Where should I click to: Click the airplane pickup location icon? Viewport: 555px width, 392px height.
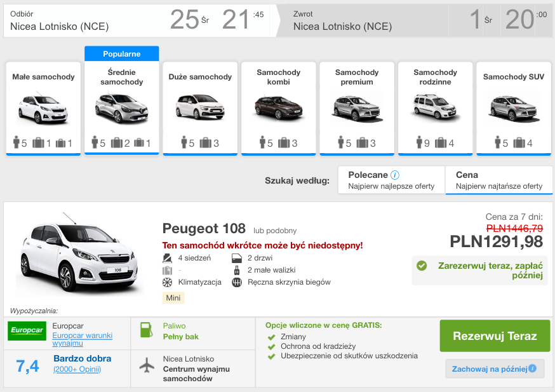(x=146, y=366)
